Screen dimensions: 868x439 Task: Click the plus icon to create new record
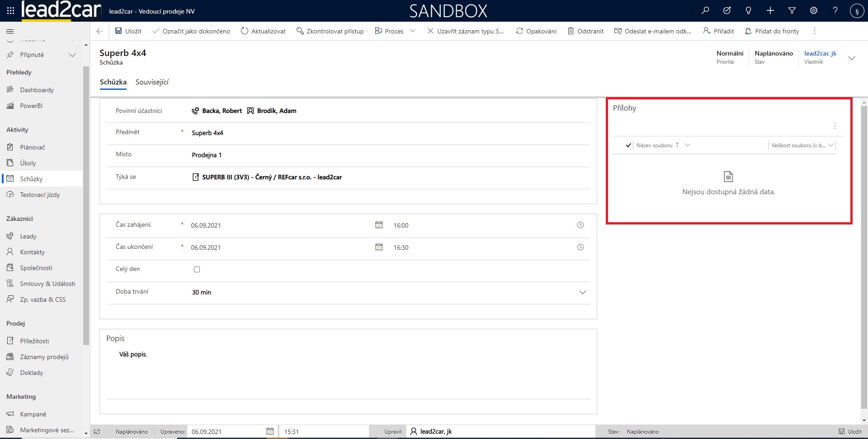pos(770,11)
